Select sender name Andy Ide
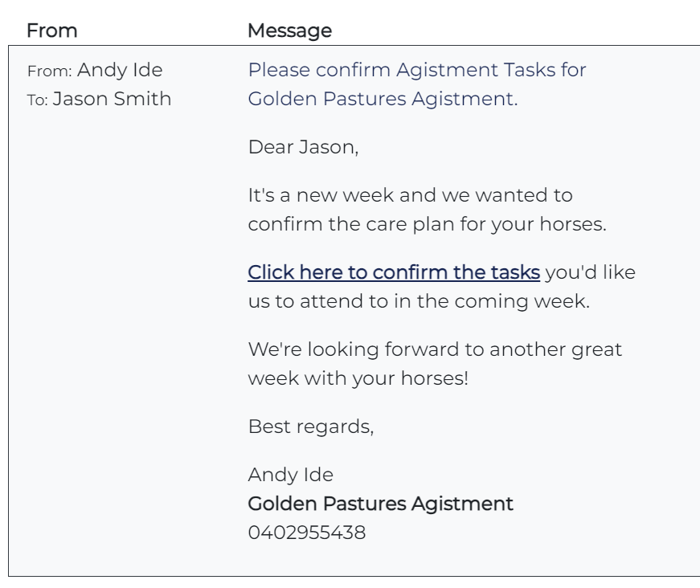Image resolution: width=700 pixels, height=588 pixels. click(x=120, y=70)
